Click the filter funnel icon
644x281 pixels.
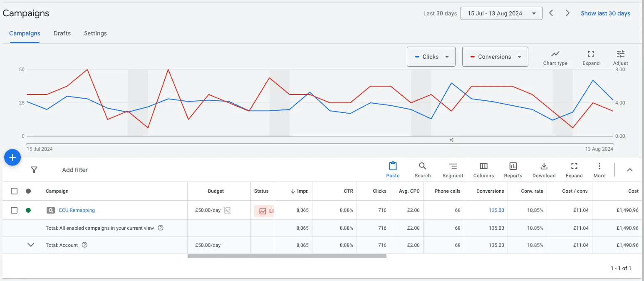[x=34, y=170]
